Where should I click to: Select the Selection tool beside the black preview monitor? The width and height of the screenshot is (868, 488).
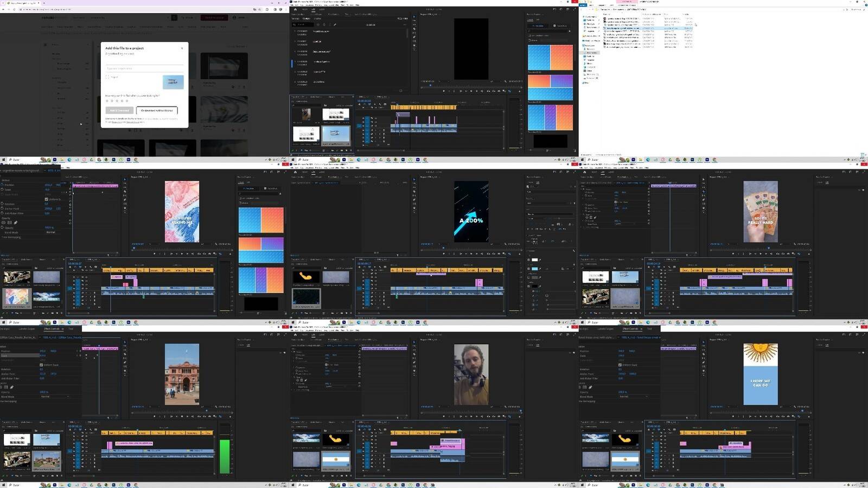pos(414,17)
